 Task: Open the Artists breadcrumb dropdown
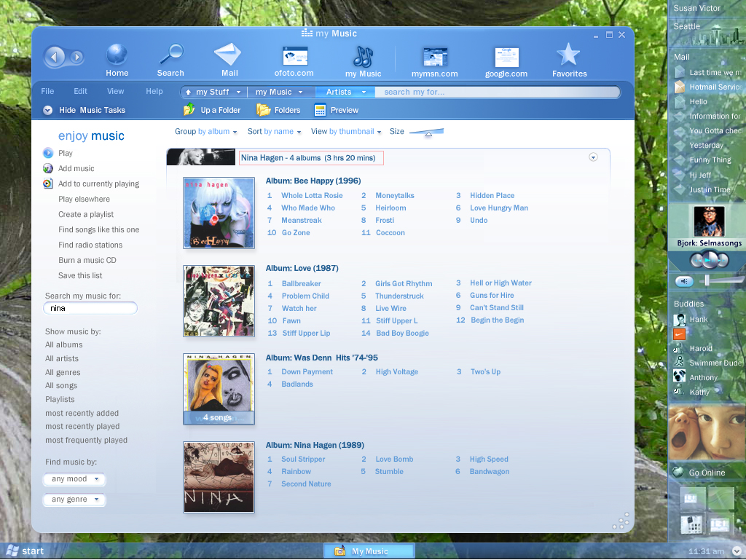pos(364,92)
